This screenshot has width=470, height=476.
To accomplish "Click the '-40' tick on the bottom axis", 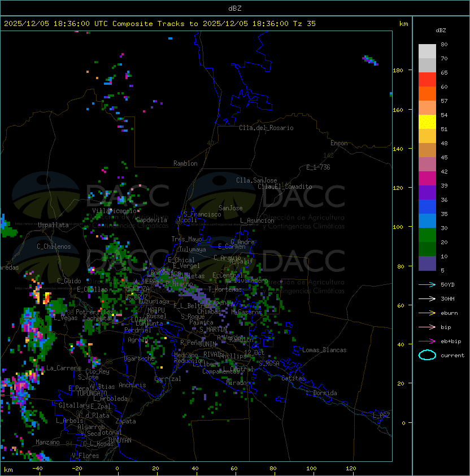I will 38,469.
